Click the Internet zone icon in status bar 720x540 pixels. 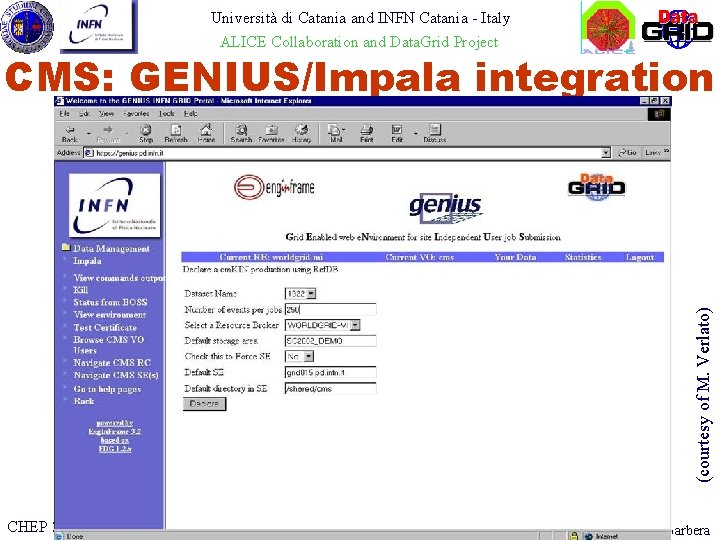tap(588, 536)
